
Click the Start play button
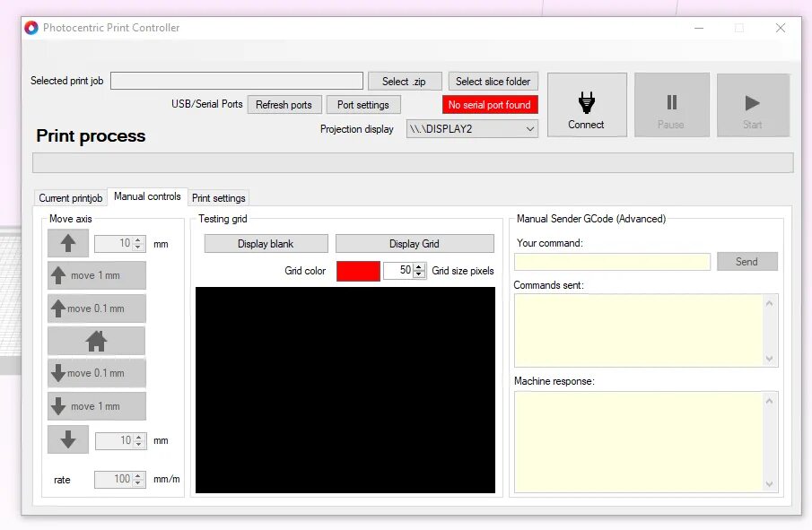click(x=753, y=105)
